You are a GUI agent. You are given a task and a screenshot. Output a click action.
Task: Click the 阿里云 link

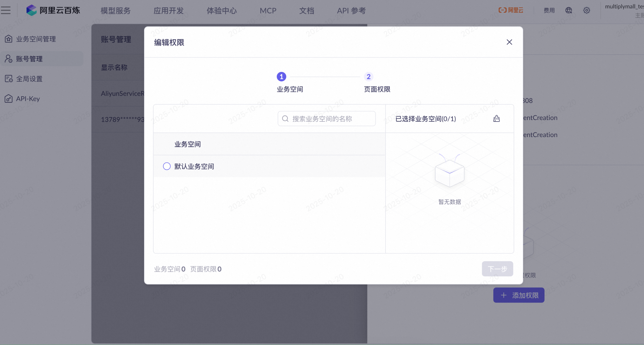tap(511, 10)
